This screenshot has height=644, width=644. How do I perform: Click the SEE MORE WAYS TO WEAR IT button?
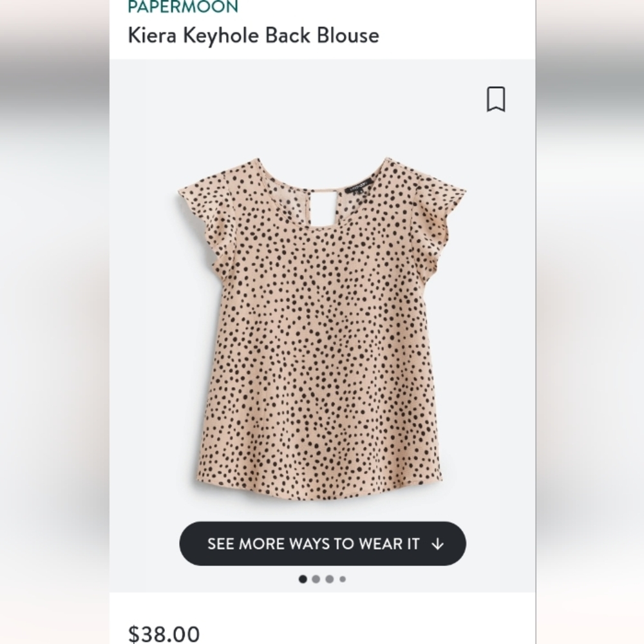[322, 544]
